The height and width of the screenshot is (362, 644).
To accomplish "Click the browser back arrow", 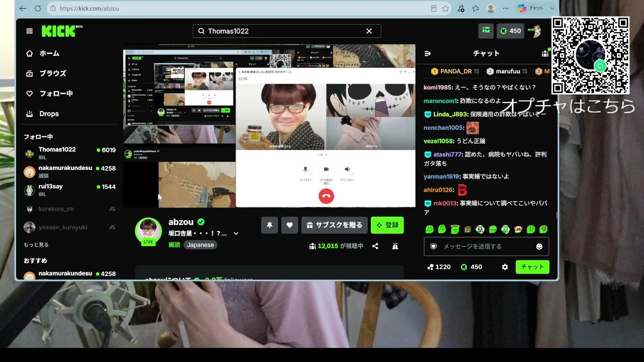I will point(23,9).
